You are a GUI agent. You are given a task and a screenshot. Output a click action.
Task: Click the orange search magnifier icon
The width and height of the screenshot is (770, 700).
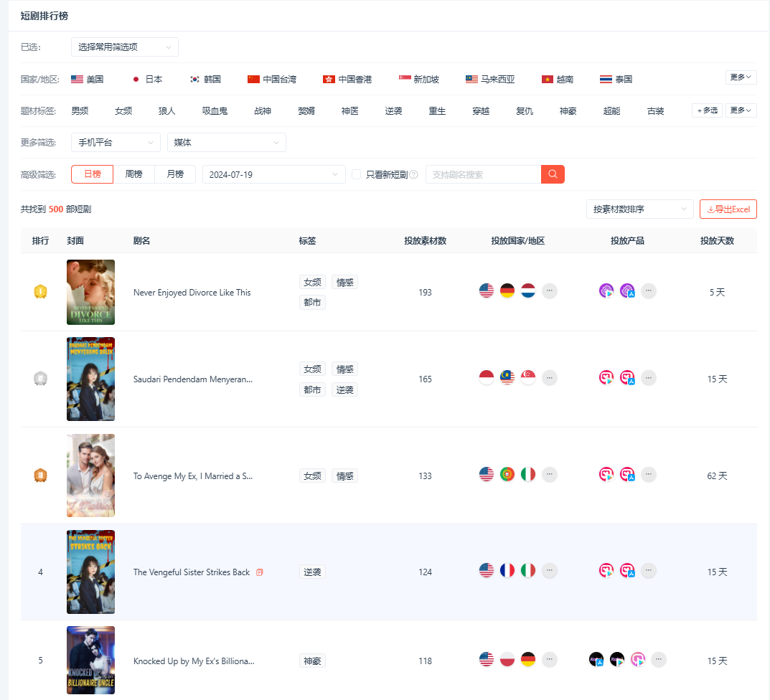click(552, 174)
